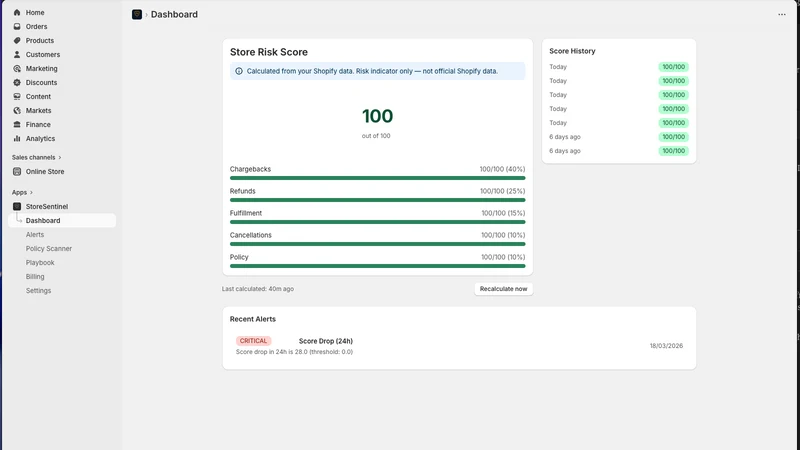Viewport: 800px width, 450px height.
Task: Open the Customers section
Action: tap(62, 55)
